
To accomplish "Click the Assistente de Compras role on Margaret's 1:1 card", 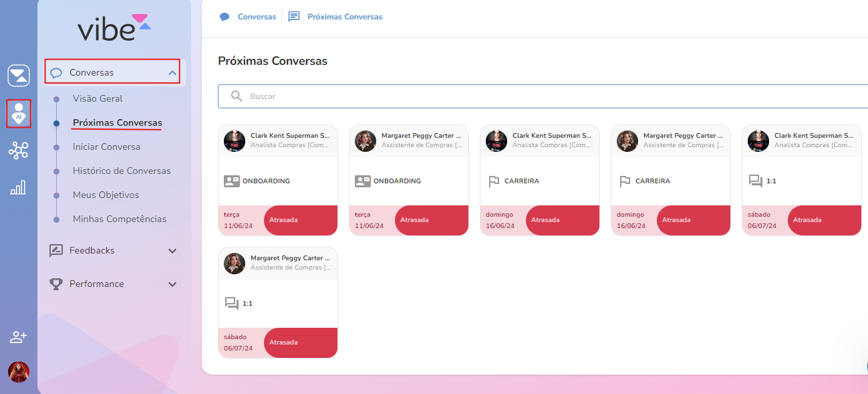I will [290, 268].
